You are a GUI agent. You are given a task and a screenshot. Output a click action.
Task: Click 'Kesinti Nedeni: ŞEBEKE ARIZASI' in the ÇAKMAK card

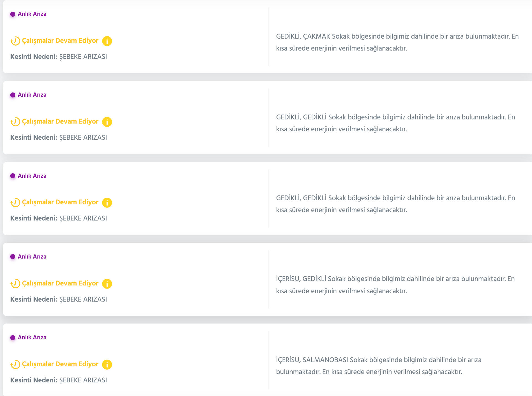[x=59, y=57]
